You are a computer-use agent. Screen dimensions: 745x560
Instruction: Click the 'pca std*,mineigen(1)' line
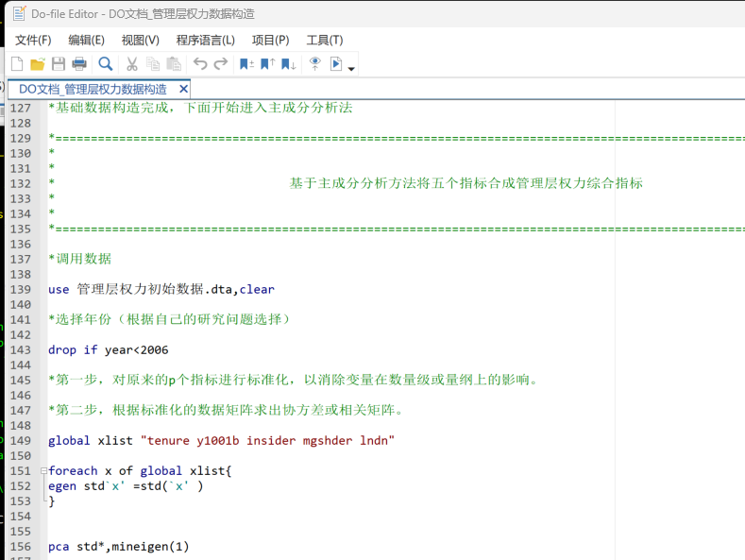(x=119, y=547)
